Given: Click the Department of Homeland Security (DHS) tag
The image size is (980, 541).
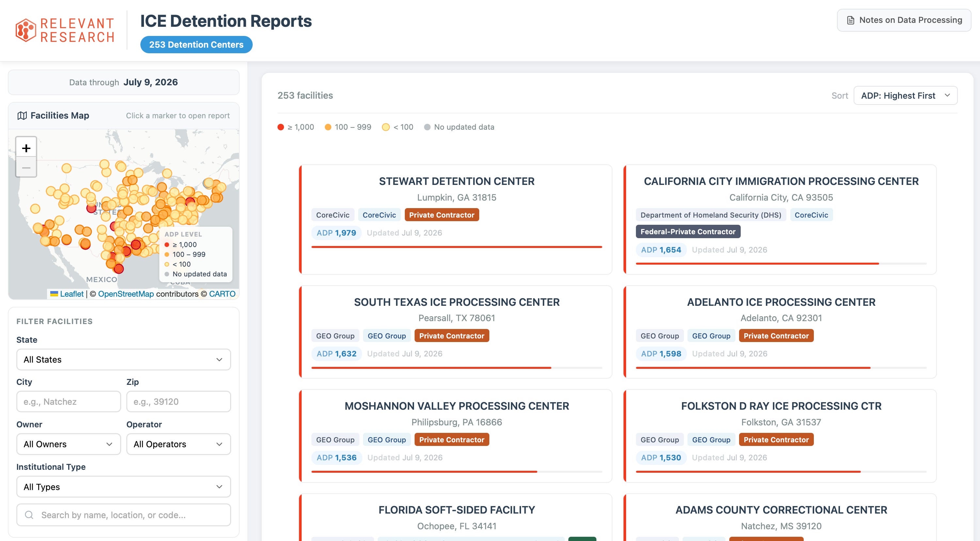Looking at the screenshot, I should [711, 215].
